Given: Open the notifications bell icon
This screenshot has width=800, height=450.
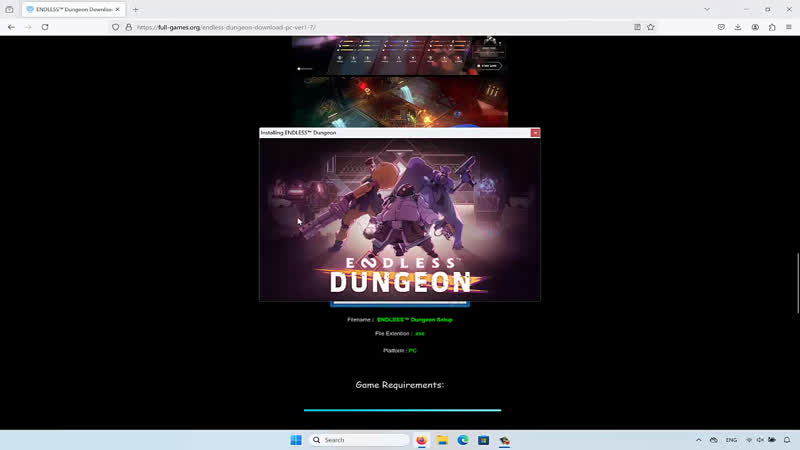Looking at the screenshot, I should (787, 440).
